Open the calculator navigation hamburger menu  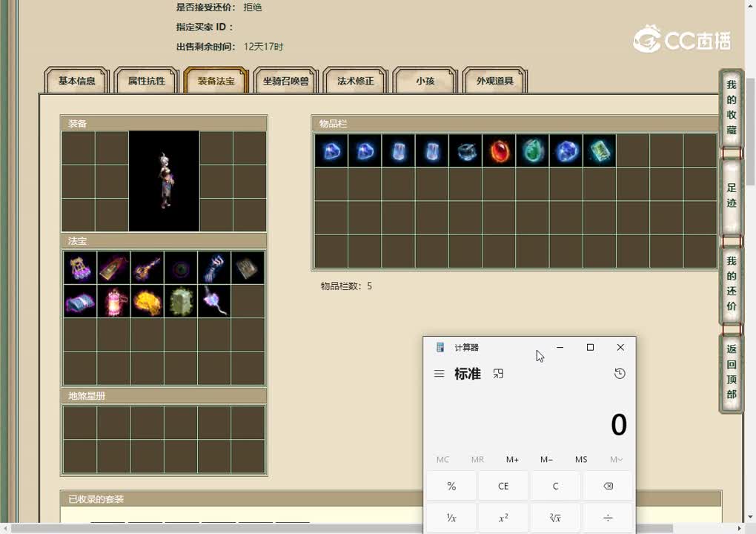(x=439, y=374)
